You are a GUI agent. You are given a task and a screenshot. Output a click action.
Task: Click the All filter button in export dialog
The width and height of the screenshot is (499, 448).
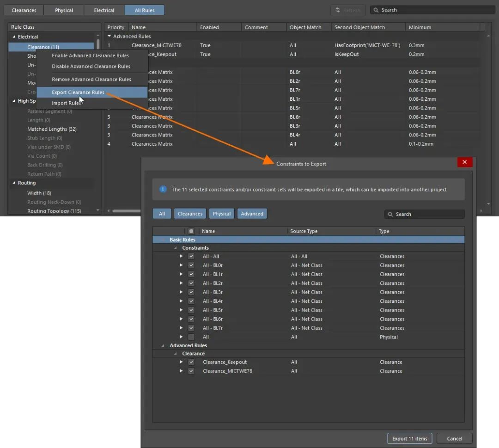(x=162, y=214)
